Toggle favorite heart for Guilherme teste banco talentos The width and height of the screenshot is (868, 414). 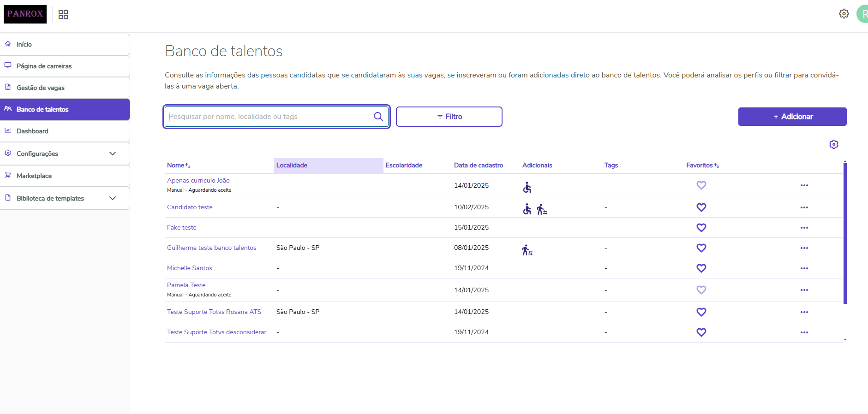pyautogui.click(x=701, y=248)
